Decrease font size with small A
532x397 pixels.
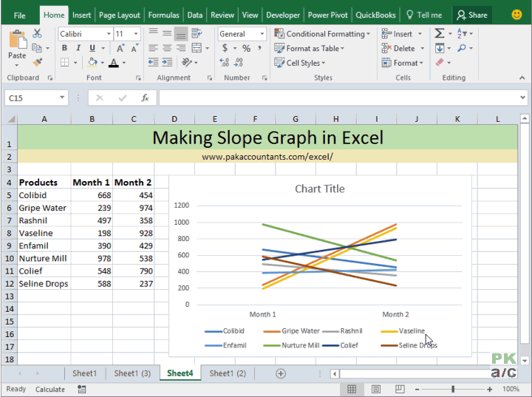pos(134,48)
